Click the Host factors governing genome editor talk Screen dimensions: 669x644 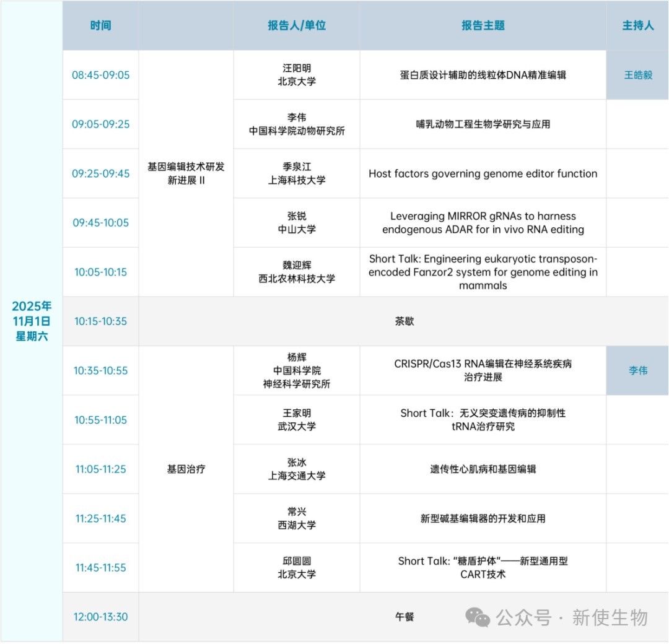[x=483, y=174]
